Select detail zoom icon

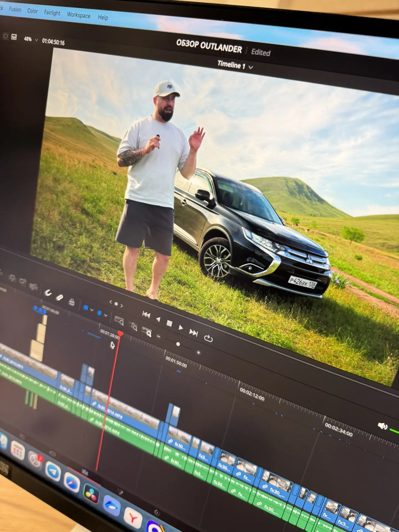click(x=134, y=327)
